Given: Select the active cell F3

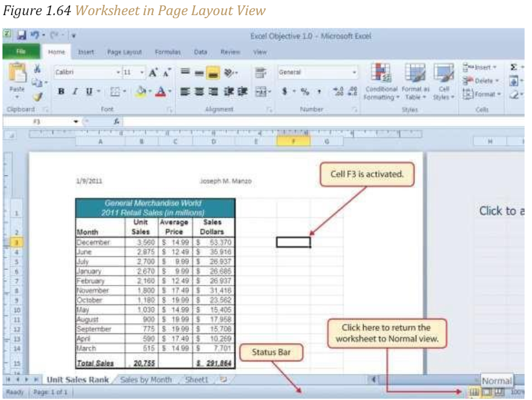Looking at the screenshot, I should 294,242.
